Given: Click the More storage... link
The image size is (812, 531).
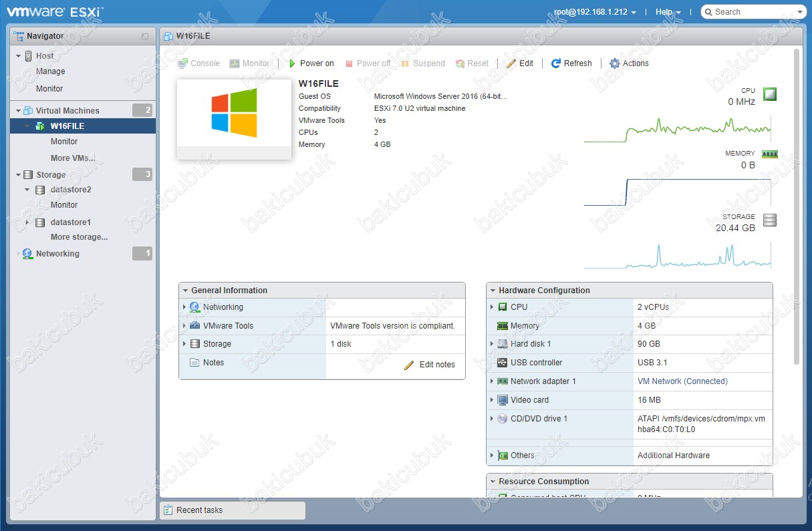Looking at the screenshot, I should tap(79, 237).
